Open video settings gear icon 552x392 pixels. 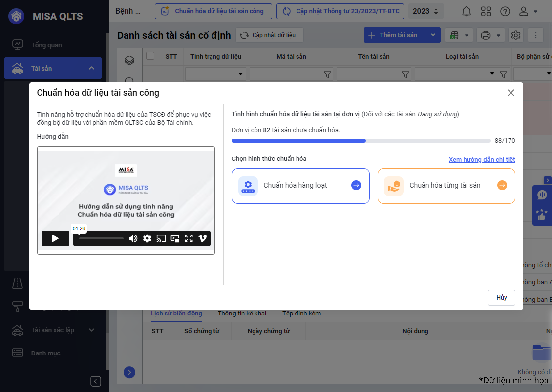[147, 238]
